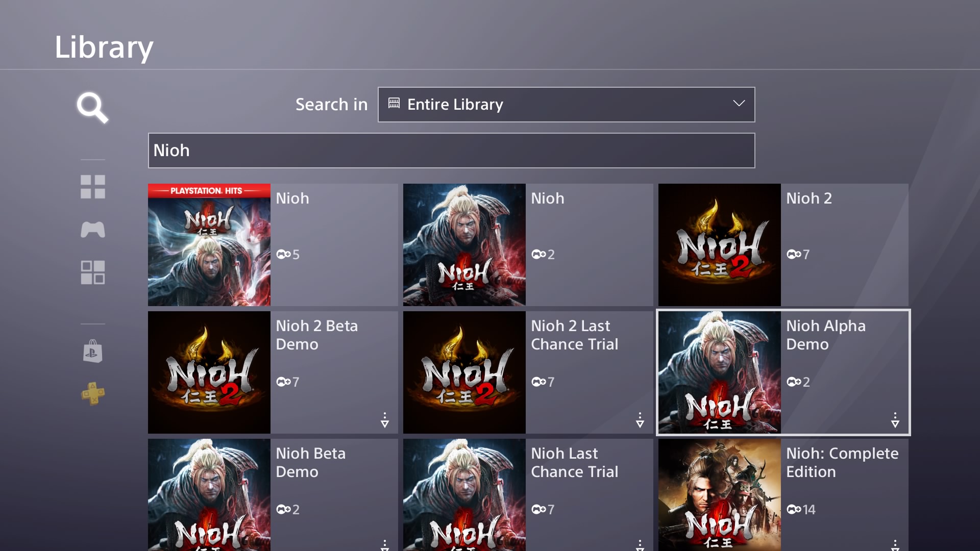Open Nioh: Complete Edition tile
Viewport: 980px width, 551px height.
[783, 494]
